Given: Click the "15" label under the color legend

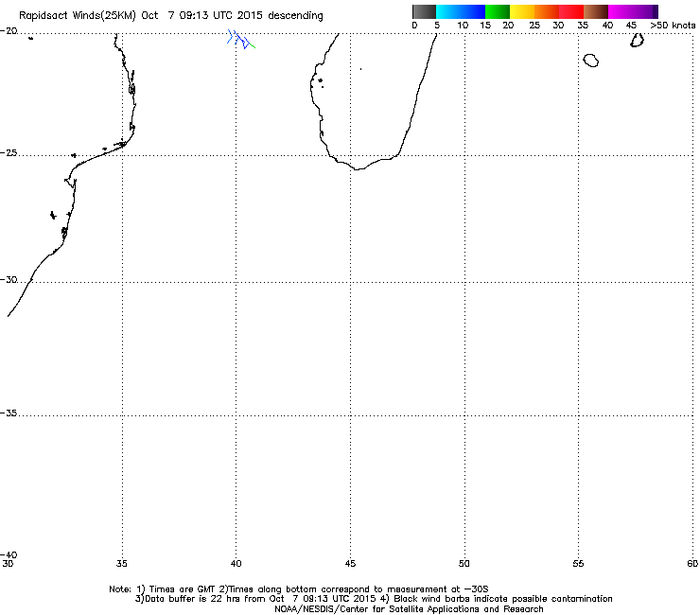Looking at the screenshot, I should click(x=485, y=26).
